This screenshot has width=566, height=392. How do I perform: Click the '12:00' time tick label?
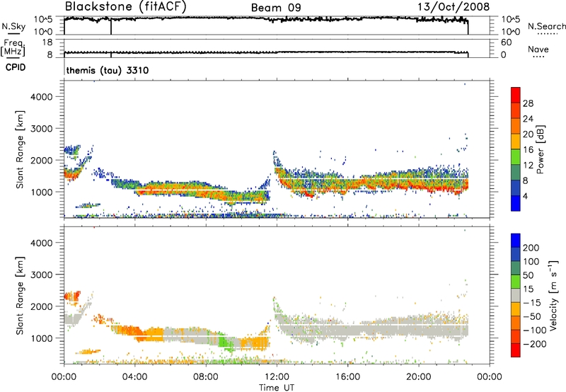(277, 377)
